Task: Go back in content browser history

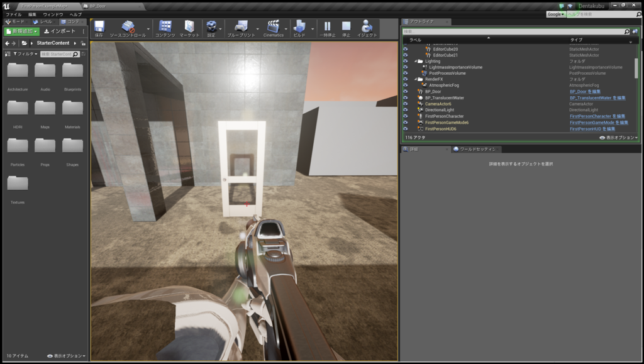Action: click(x=7, y=43)
